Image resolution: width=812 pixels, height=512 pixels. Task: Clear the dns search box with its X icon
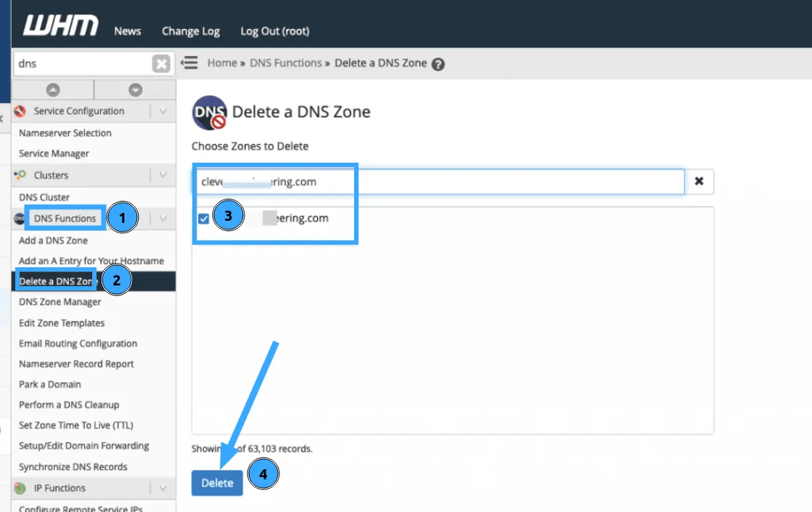pyautogui.click(x=163, y=63)
